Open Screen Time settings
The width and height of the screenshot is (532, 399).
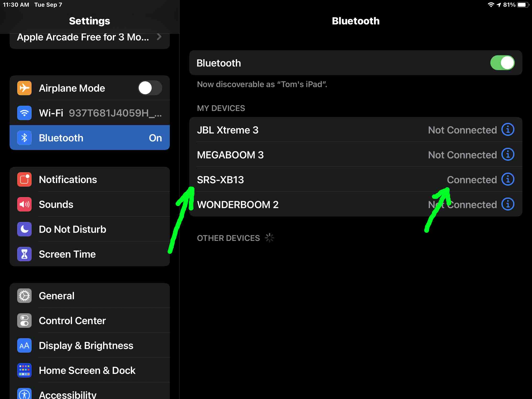[90, 254]
